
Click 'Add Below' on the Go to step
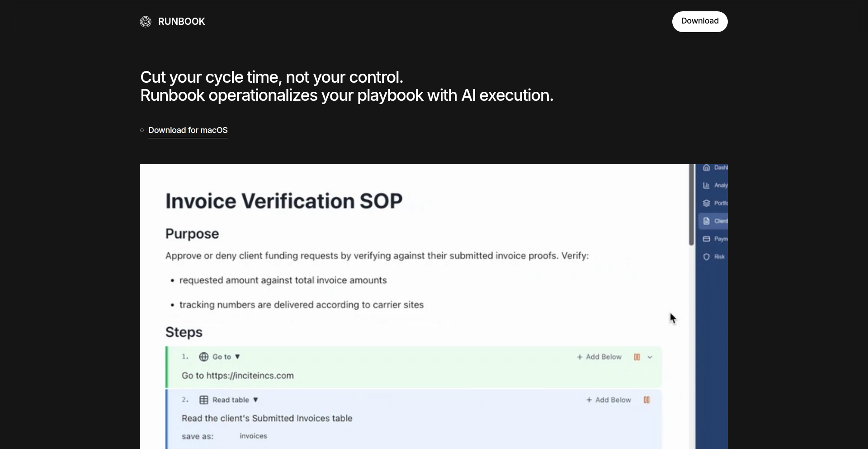click(x=599, y=357)
